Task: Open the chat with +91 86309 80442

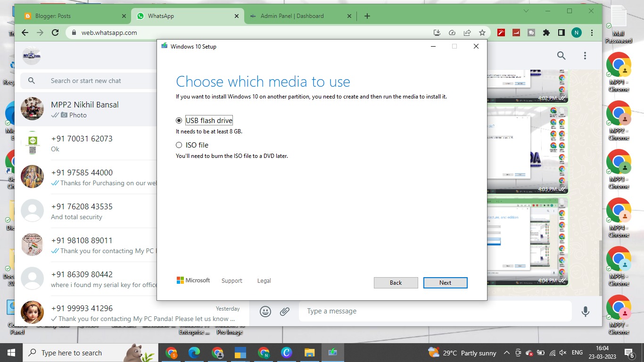Action: (x=86, y=279)
